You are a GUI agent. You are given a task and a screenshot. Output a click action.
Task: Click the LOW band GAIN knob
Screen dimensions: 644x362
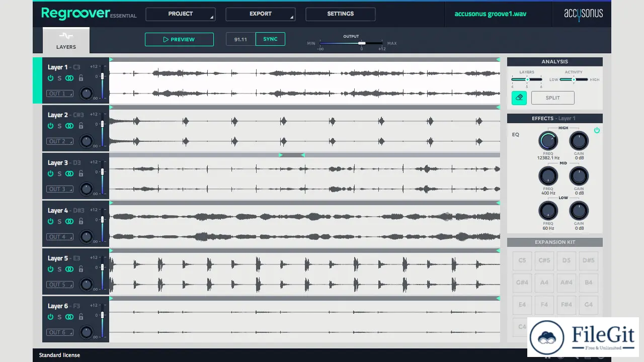pos(579,211)
